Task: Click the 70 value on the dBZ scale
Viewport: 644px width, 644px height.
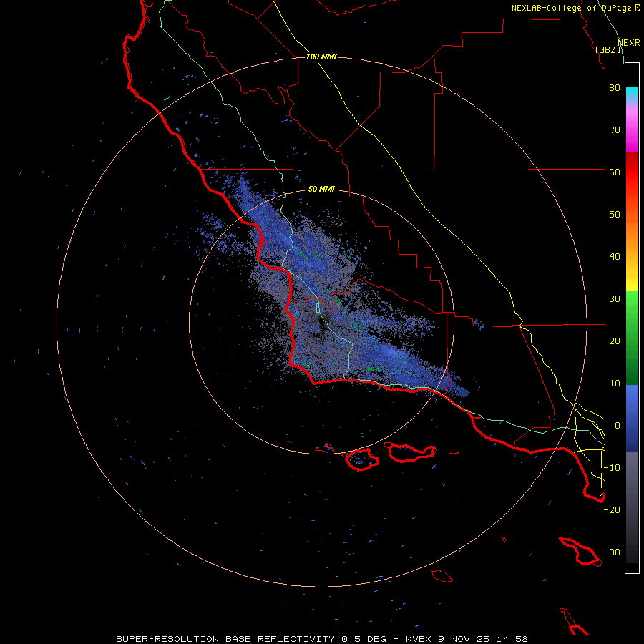Action: pyautogui.click(x=615, y=130)
